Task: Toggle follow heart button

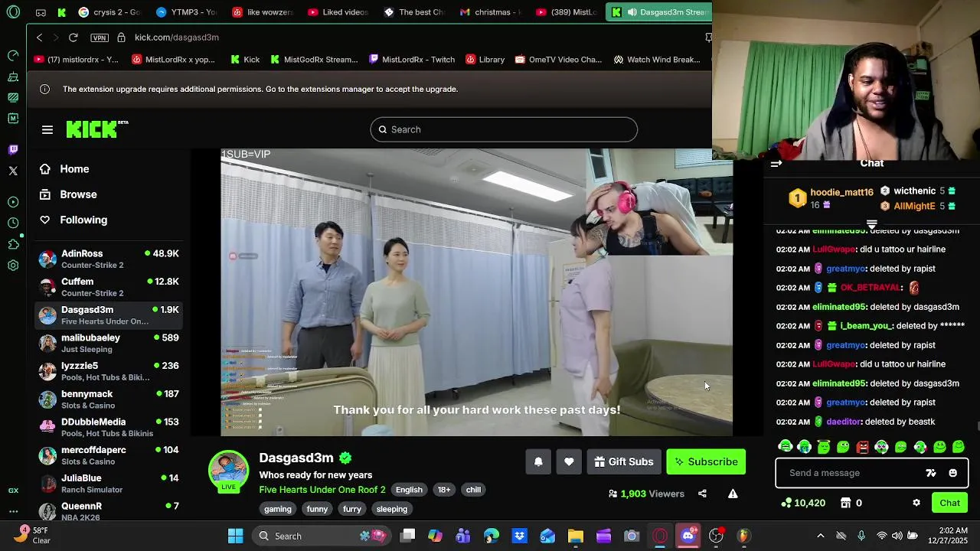Action: pos(569,461)
